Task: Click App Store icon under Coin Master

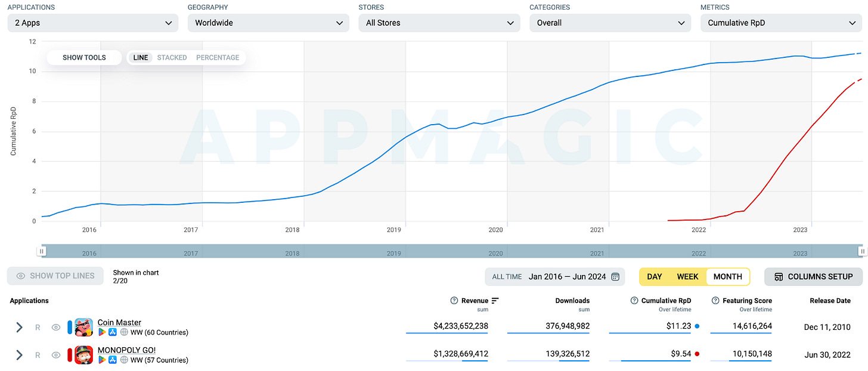Action: [x=113, y=332]
